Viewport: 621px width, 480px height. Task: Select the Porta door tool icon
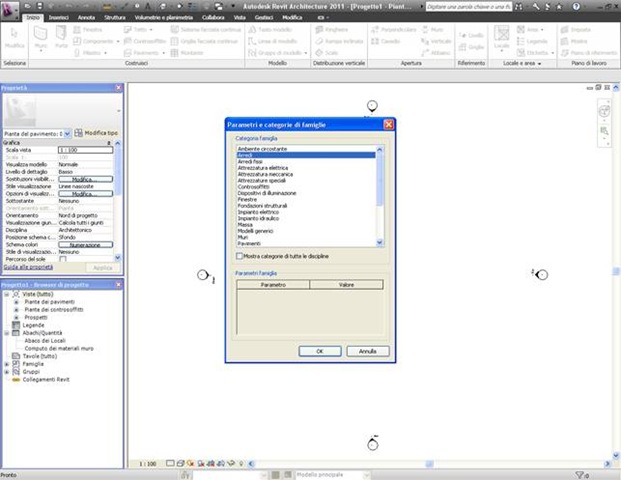click(x=61, y=33)
